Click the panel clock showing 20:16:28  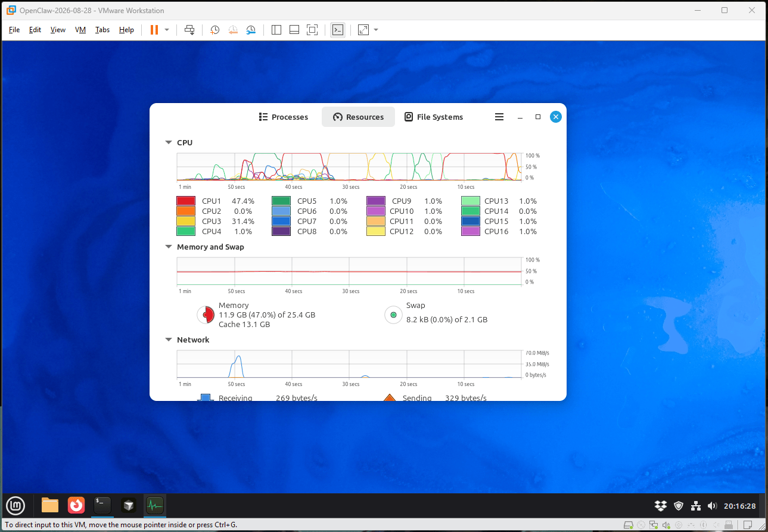pyautogui.click(x=739, y=506)
